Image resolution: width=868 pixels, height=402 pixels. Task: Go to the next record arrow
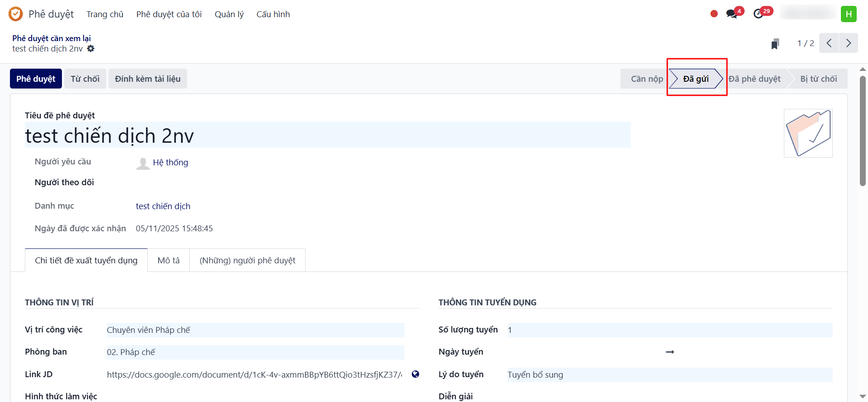tap(849, 43)
